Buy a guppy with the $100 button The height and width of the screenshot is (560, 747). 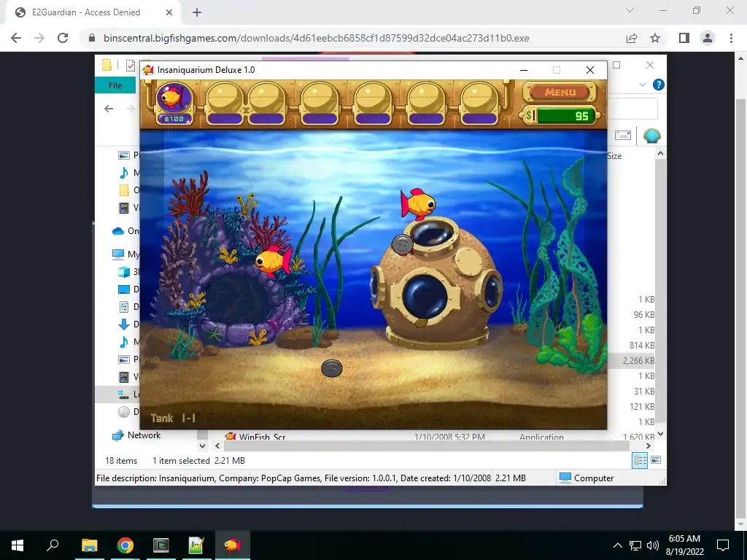(x=174, y=102)
